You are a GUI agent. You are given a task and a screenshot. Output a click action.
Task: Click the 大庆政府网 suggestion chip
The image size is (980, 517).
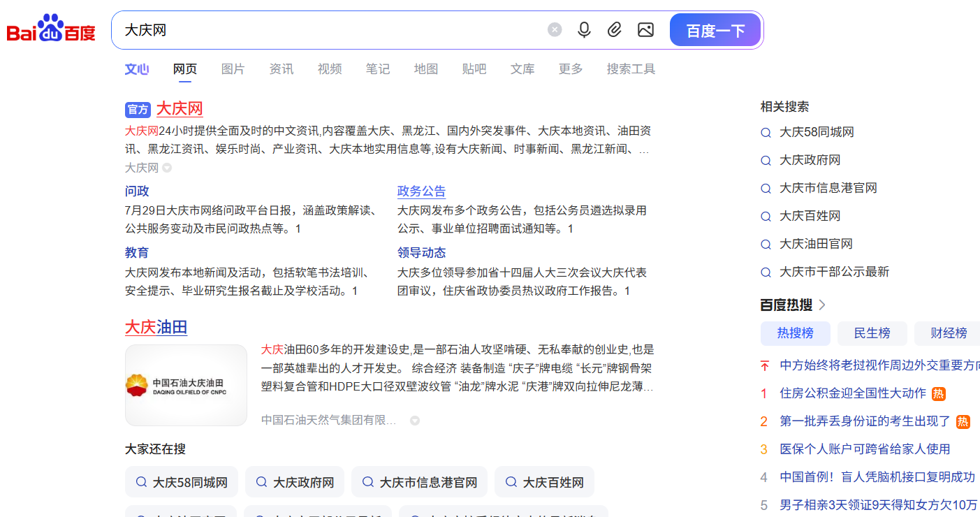(295, 482)
